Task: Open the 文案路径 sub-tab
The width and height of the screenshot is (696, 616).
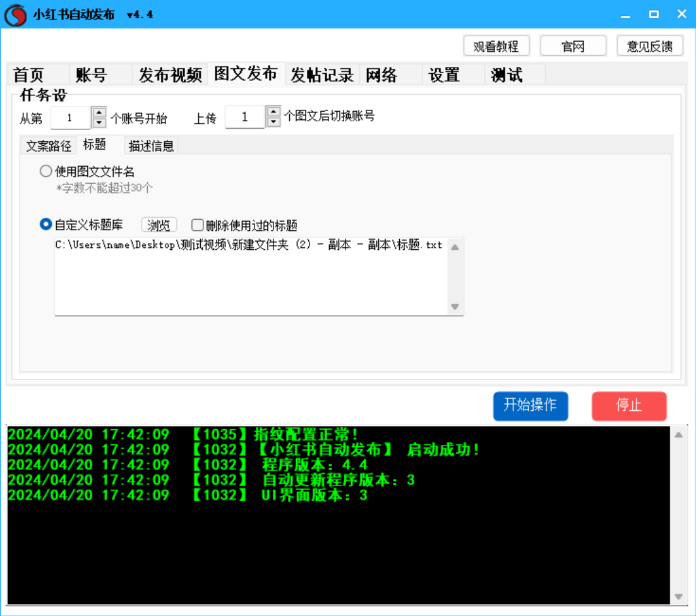Action: 49,146
